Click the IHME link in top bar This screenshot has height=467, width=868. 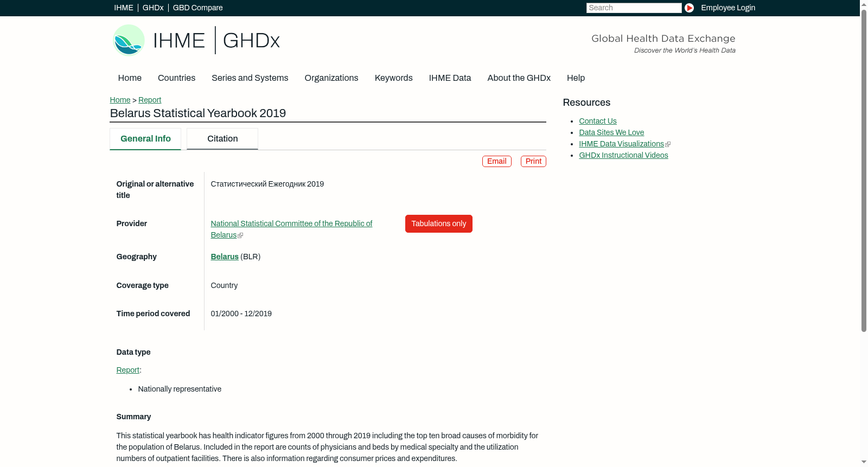[124, 8]
